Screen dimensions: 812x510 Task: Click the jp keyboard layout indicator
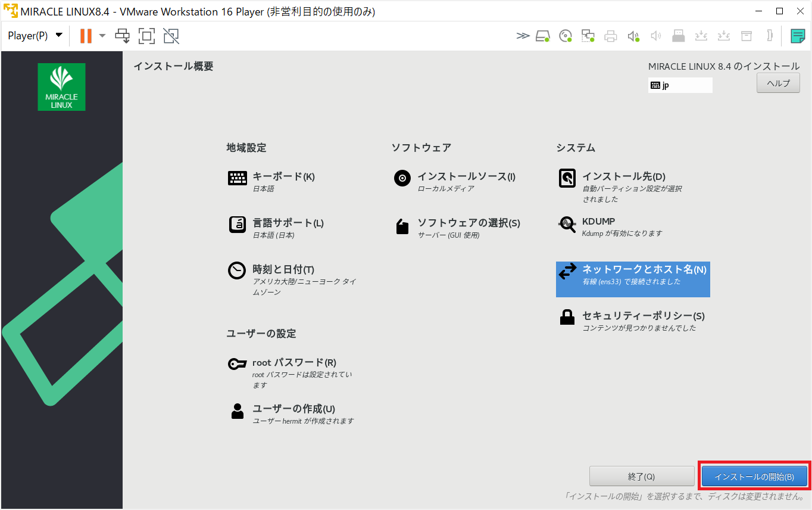(x=680, y=85)
